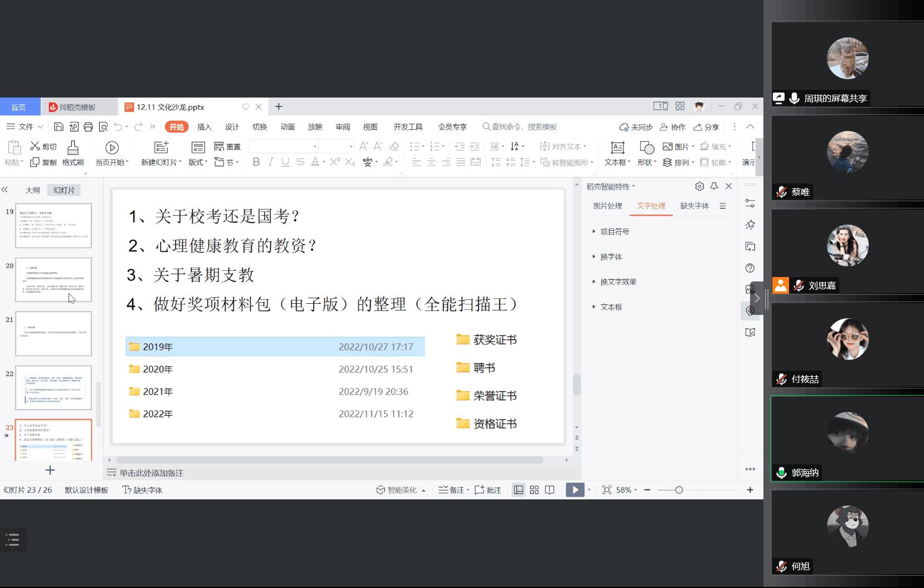Click the zoom slider handle
This screenshot has width=924, height=588.
[679, 490]
